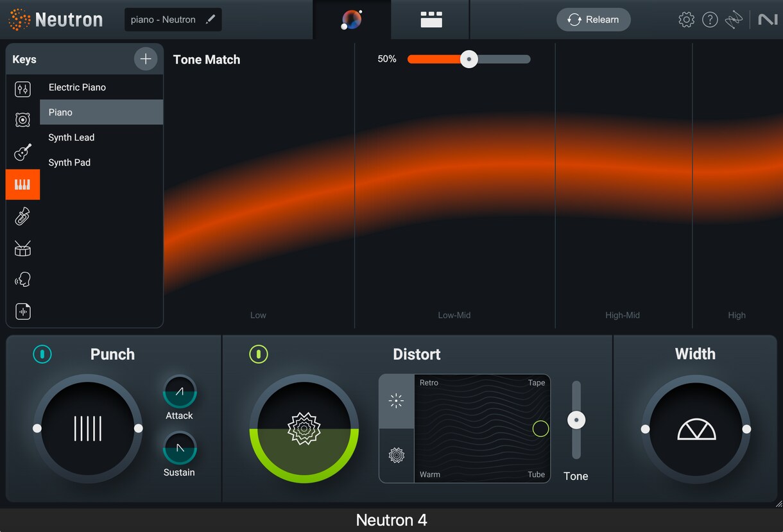Click the '50%' Tone Match value
Viewport: 783px width, 532px height.
pos(387,59)
